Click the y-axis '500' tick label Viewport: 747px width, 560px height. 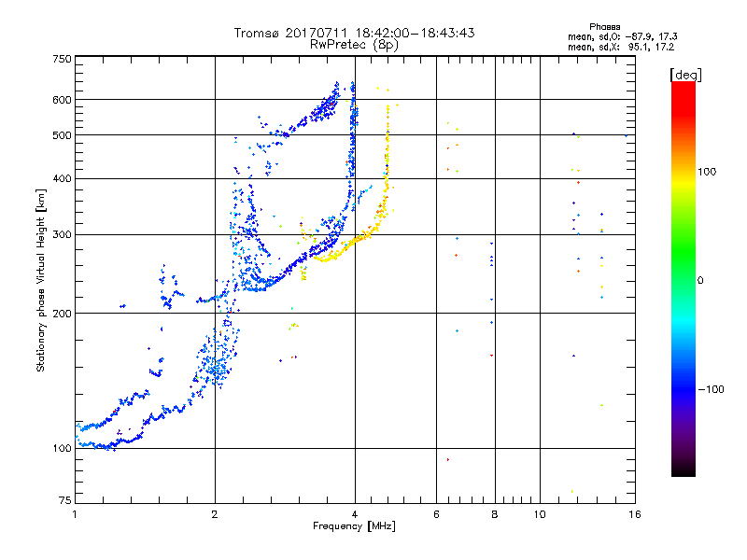pyautogui.click(x=63, y=135)
